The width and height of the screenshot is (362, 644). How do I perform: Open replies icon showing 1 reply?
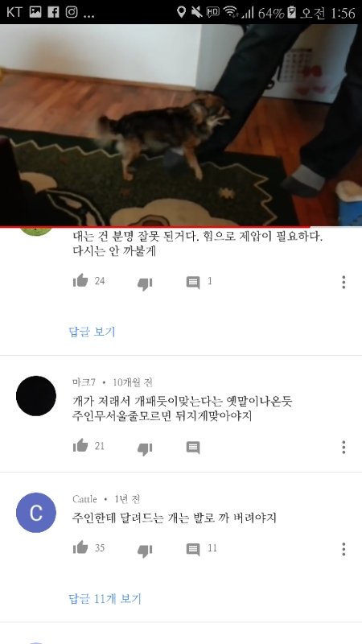[x=193, y=283]
